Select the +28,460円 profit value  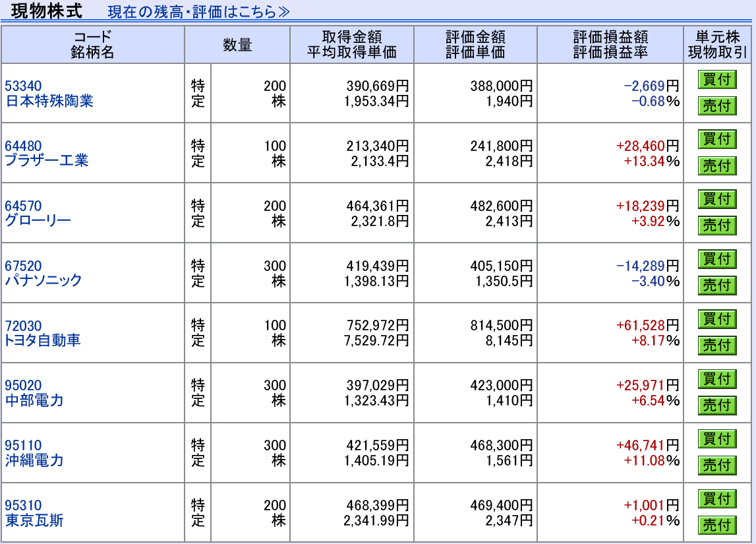tap(647, 146)
